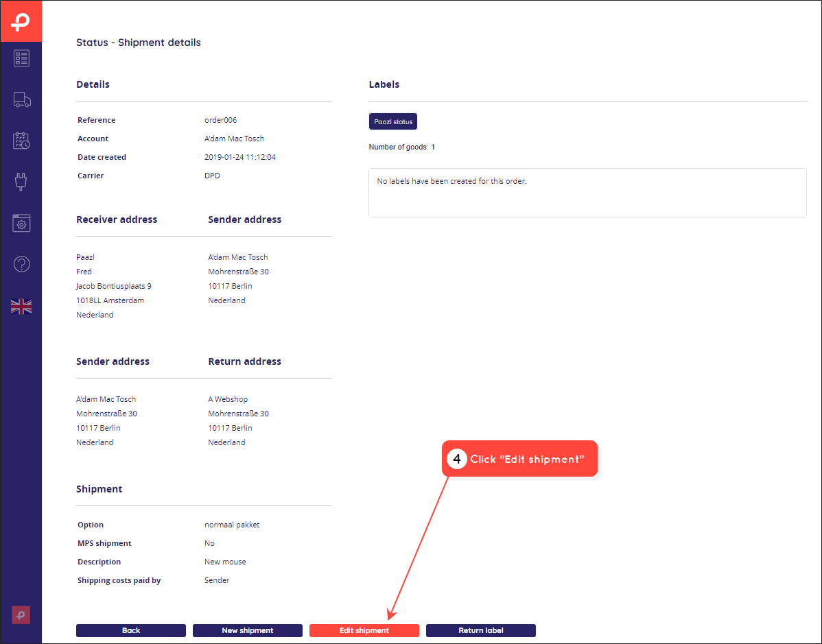Click the Back button
The width and height of the screenshot is (822, 644).
click(x=131, y=630)
